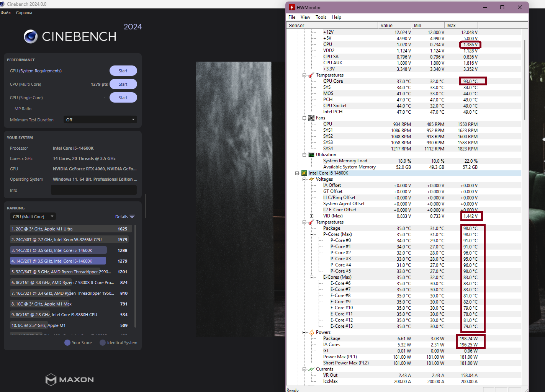Click the rendered scene preview image
Viewport: 545px width, 392px height.
point(241,199)
